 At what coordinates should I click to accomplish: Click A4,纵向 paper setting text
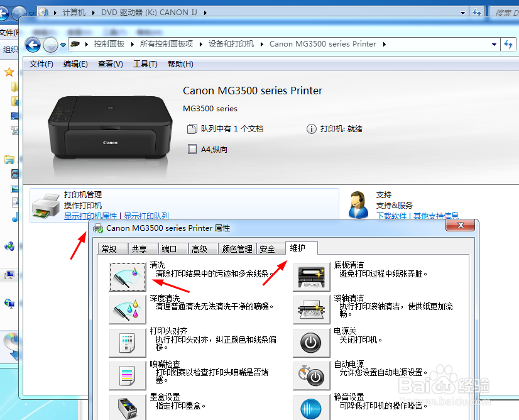pos(214,150)
